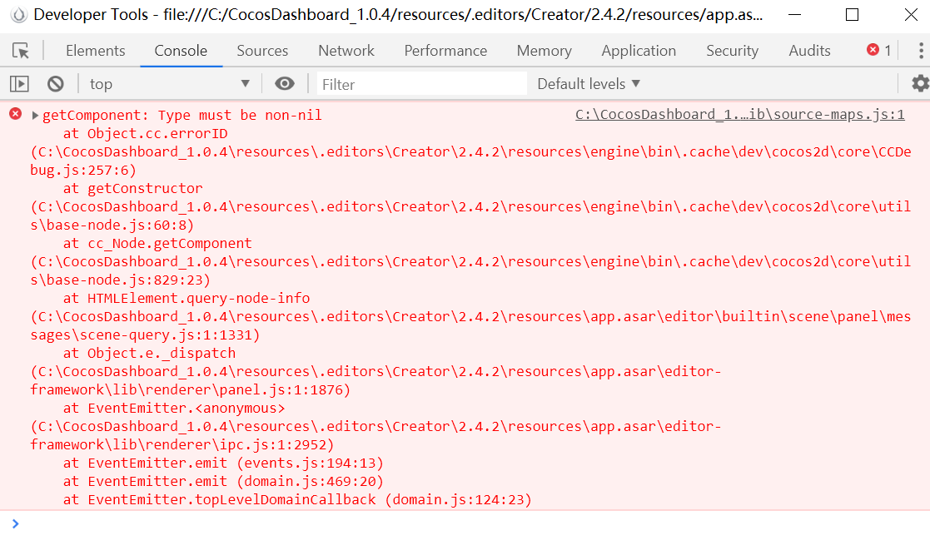Select the Console tab
The width and height of the screenshot is (930, 560).
[x=181, y=51]
